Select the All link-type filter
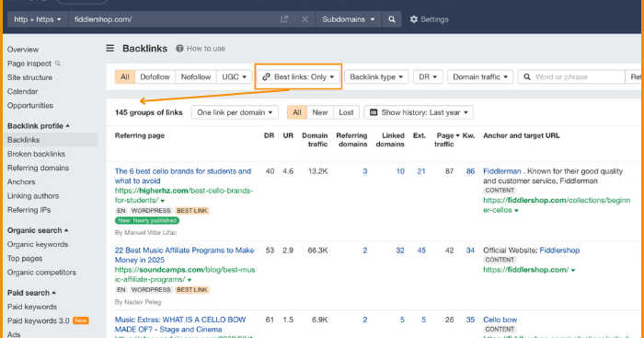 click(x=125, y=76)
